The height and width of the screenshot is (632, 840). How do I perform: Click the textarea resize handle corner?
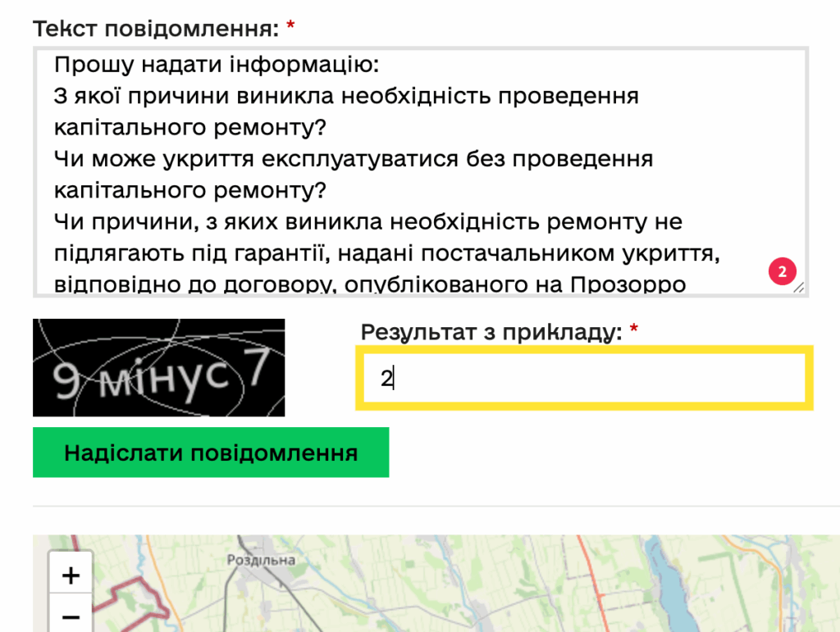(x=798, y=288)
